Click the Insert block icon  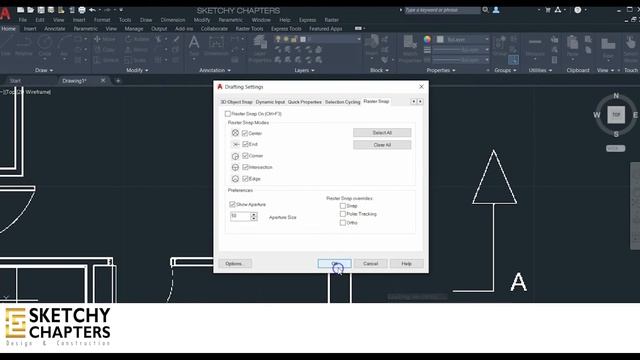tap(371, 45)
